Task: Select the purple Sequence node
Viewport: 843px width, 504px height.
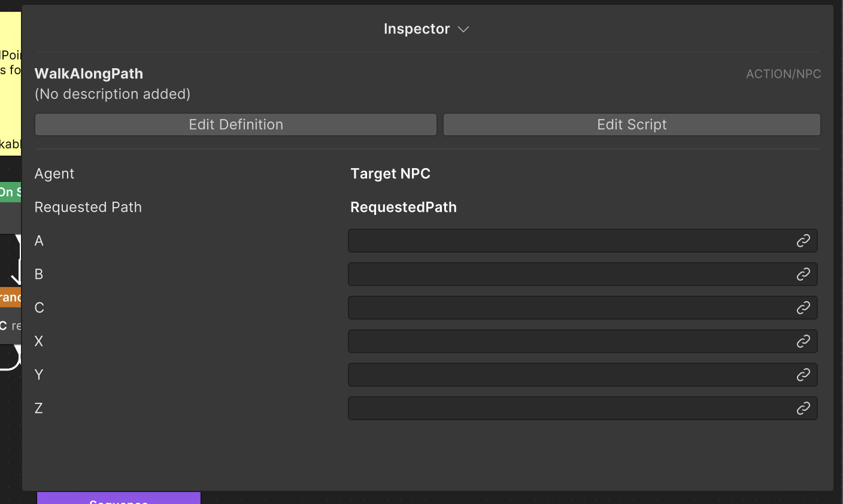Action: click(118, 499)
